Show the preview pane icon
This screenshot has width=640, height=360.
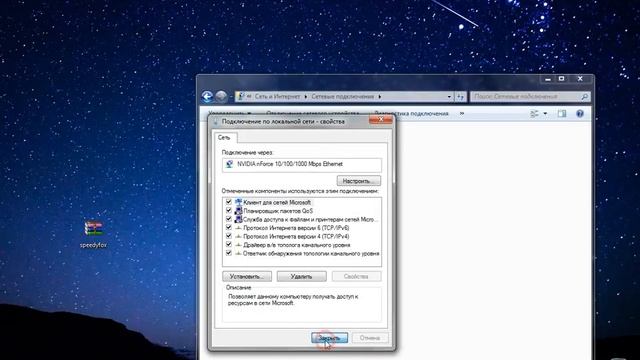[562, 114]
